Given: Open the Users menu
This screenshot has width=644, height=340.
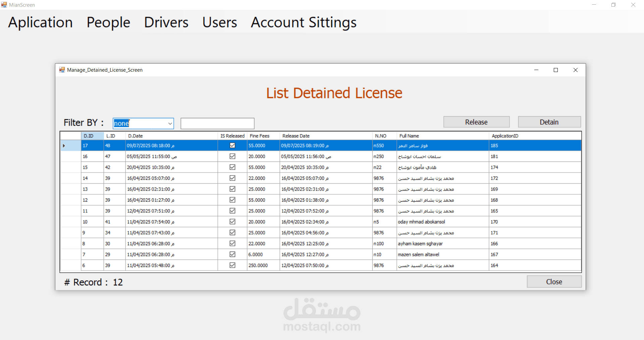Looking at the screenshot, I should pyautogui.click(x=220, y=22).
